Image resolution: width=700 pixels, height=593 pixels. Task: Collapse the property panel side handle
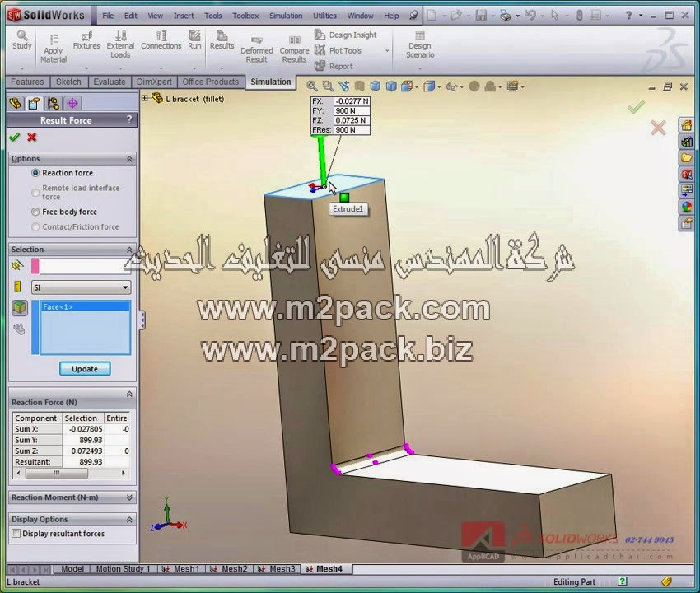coord(142,320)
